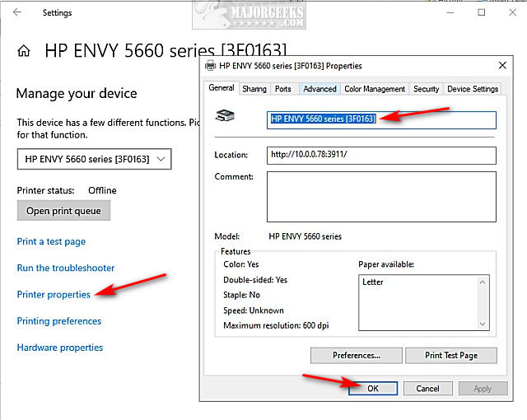This screenshot has width=527, height=420.
Task: Open the Device Settings tab
Action: (473, 89)
